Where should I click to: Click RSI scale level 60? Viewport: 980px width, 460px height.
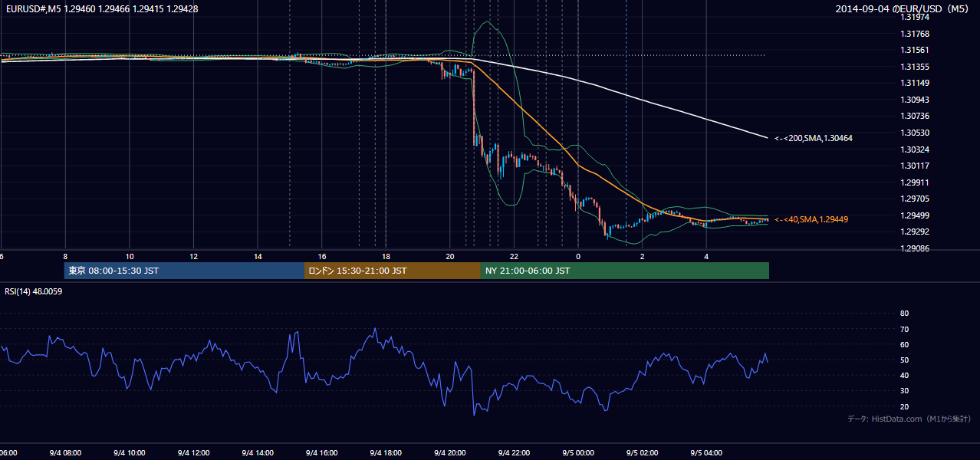click(904, 345)
